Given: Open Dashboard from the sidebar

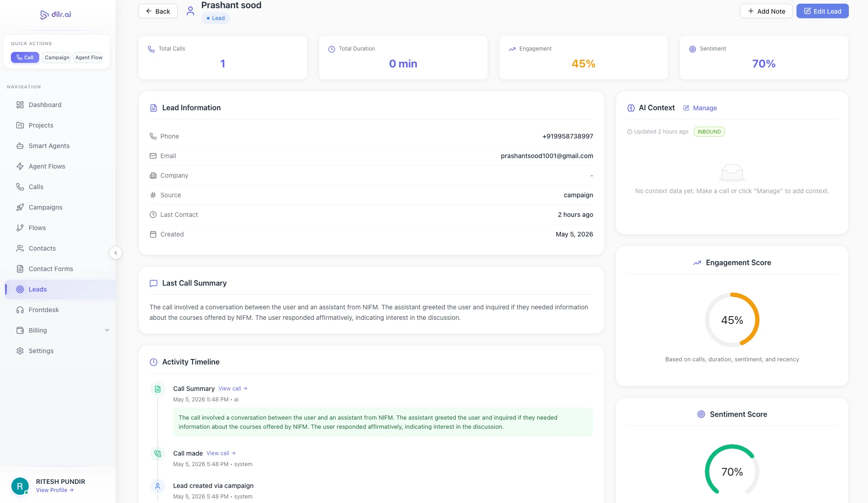Looking at the screenshot, I should (45, 105).
